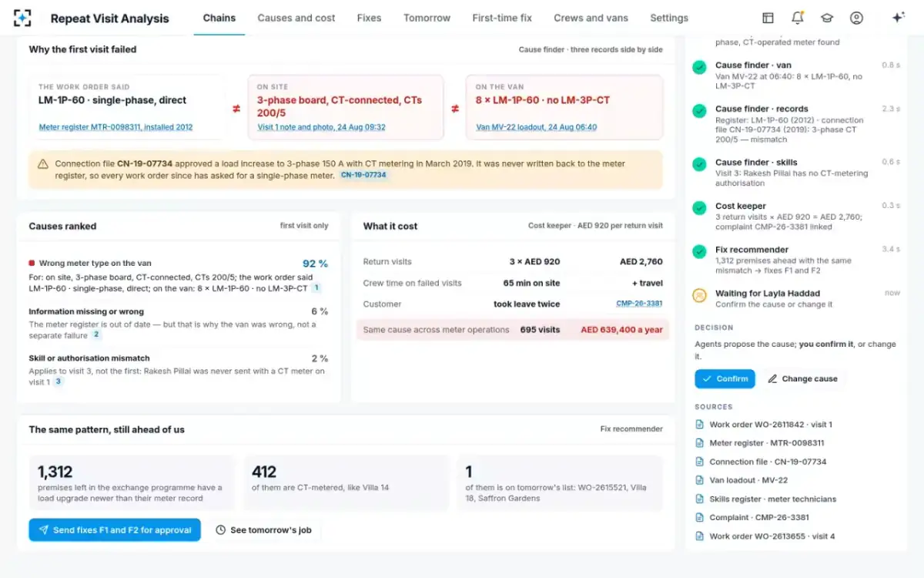The width and height of the screenshot is (924, 578).
Task: Go to the Fixes tab
Action: click(370, 18)
